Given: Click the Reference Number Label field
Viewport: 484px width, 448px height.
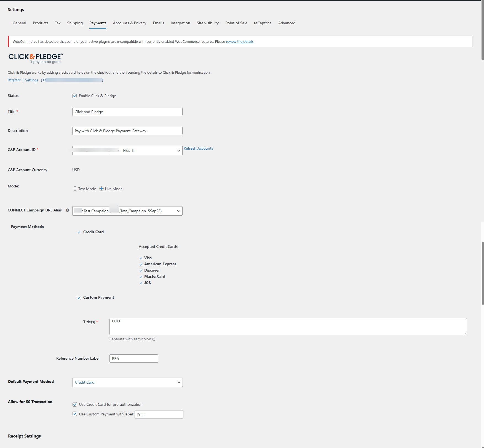Looking at the screenshot, I should tap(134, 359).
